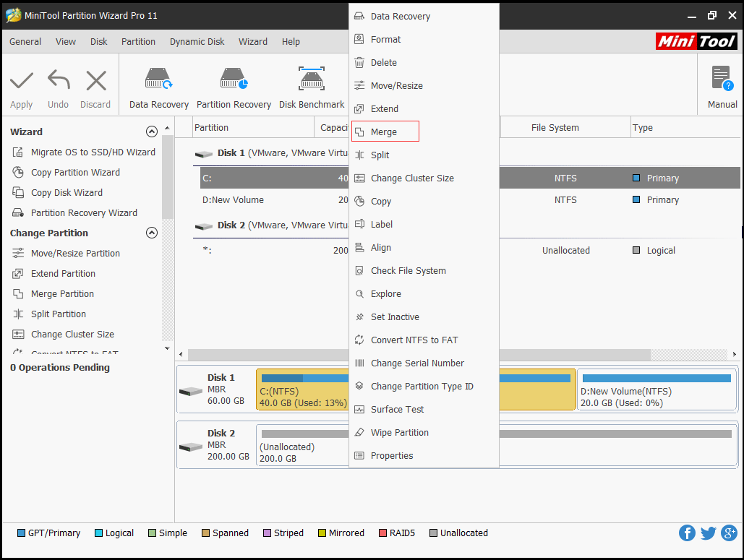
Task: Select Set Inactive in the context menu
Action: point(424,316)
